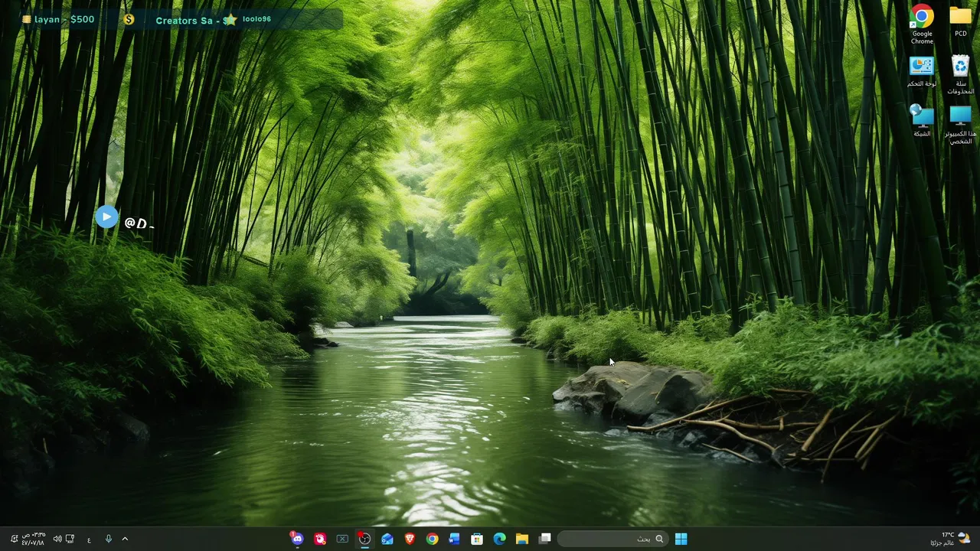
Task: Click the "loolo96" overlay name
Action: pyautogui.click(x=256, y=18)
